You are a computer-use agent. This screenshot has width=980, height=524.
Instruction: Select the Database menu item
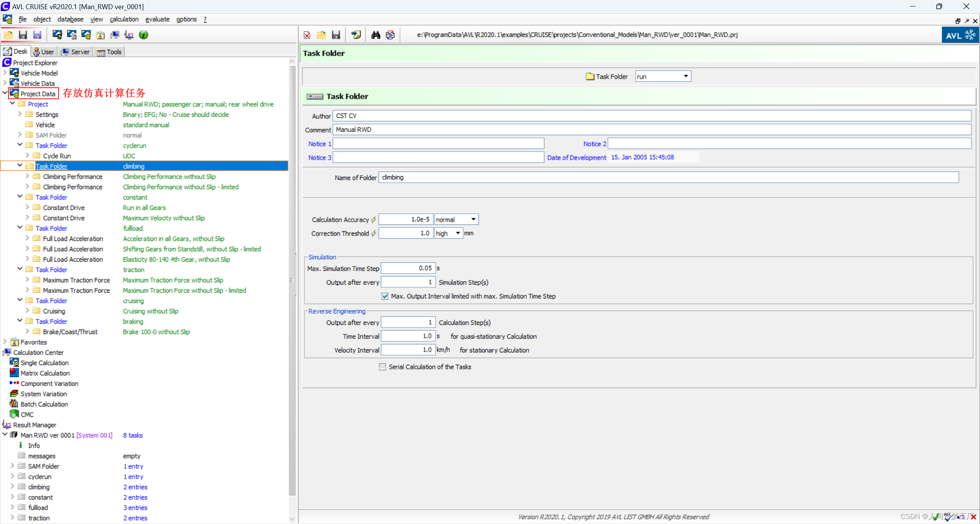tap(70, 19)
